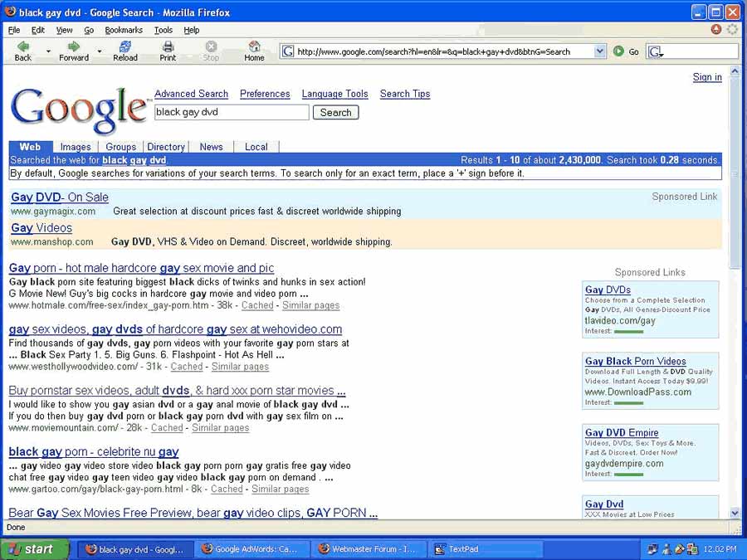Viewport: 747px width, 560px height.
Task: Open the manshop.com sponsored link title
Action: point(41,227)
